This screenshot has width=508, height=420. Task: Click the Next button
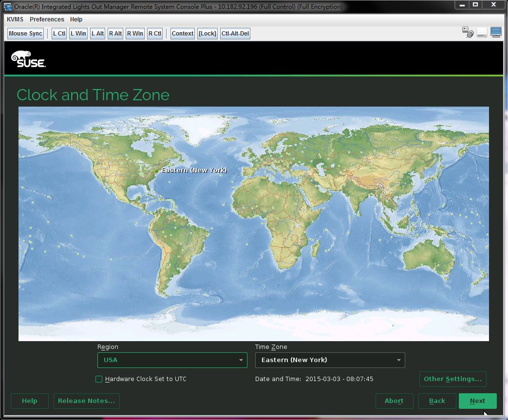[477, 401]
